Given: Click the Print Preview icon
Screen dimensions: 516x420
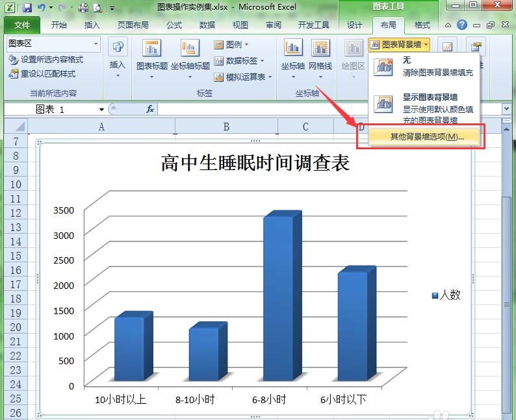Looking at the screenshot, I should (x=97, y=7).
